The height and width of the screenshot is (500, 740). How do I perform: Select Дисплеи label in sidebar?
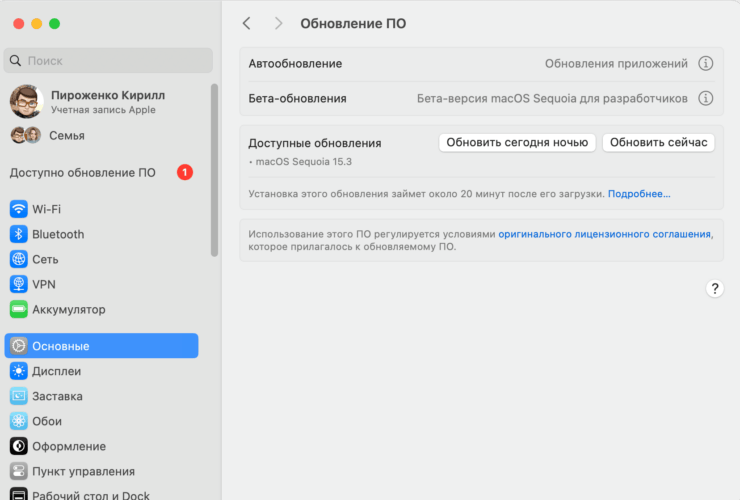point(57,371)
